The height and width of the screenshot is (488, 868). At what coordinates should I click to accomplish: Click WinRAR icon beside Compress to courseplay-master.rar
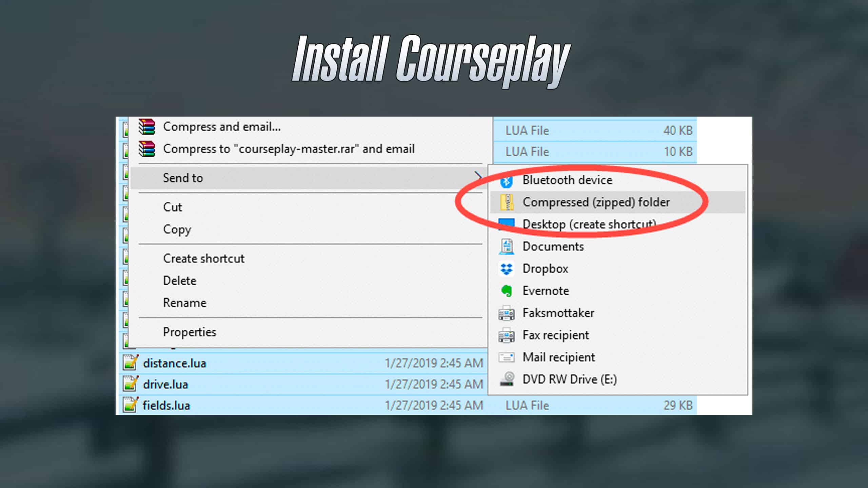[x=147, y=149]
